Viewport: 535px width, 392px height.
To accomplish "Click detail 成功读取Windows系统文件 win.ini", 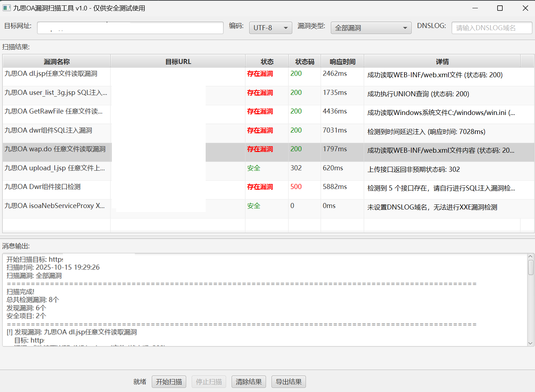I will pos(441,113).
